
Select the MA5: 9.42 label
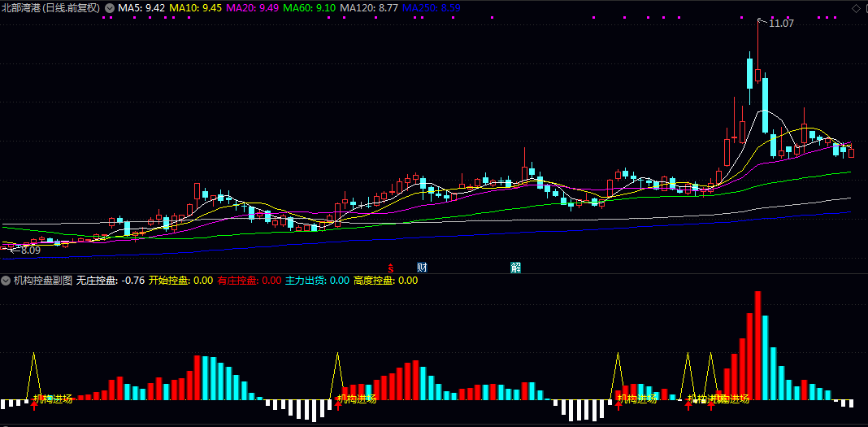tap(141, 8)
